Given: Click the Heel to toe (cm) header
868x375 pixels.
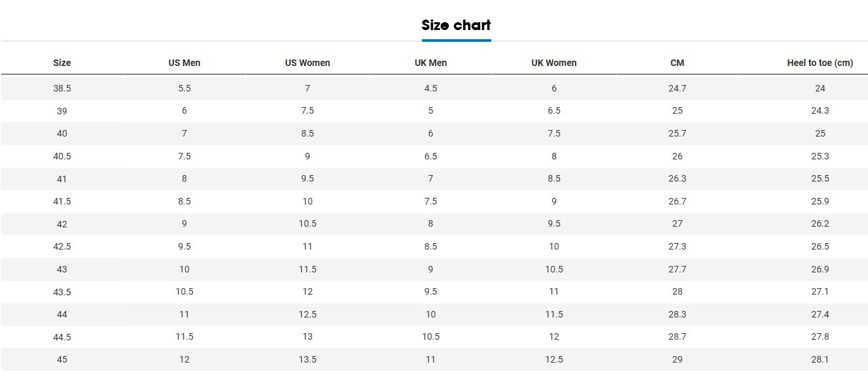Looking at the screenshot, I should coord(820,63).
